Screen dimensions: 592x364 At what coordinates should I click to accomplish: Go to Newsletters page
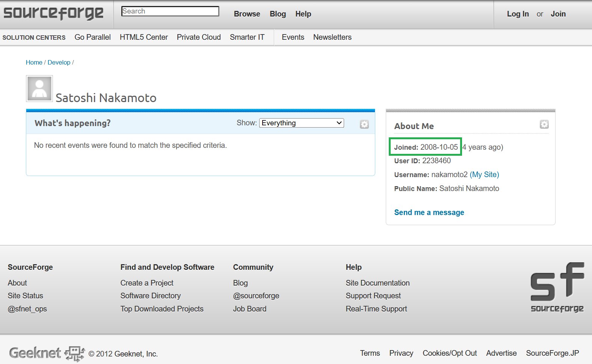click(x=332, y=37)
